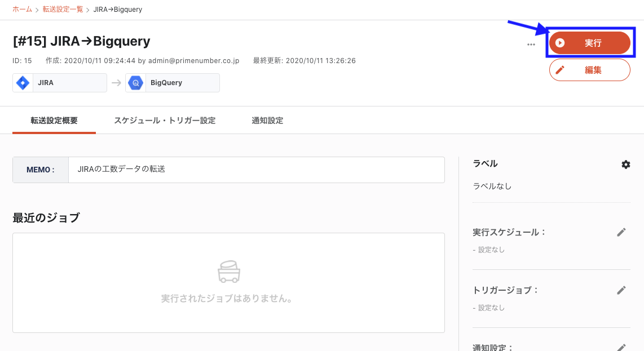Click the 編集 edit button

tap(589, 70)
